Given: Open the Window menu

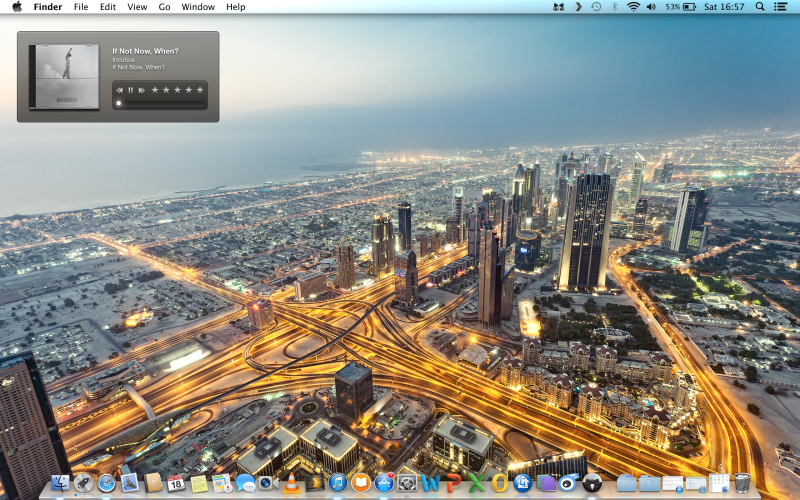Looking at the screenshot, I should [x=198, y=7].
